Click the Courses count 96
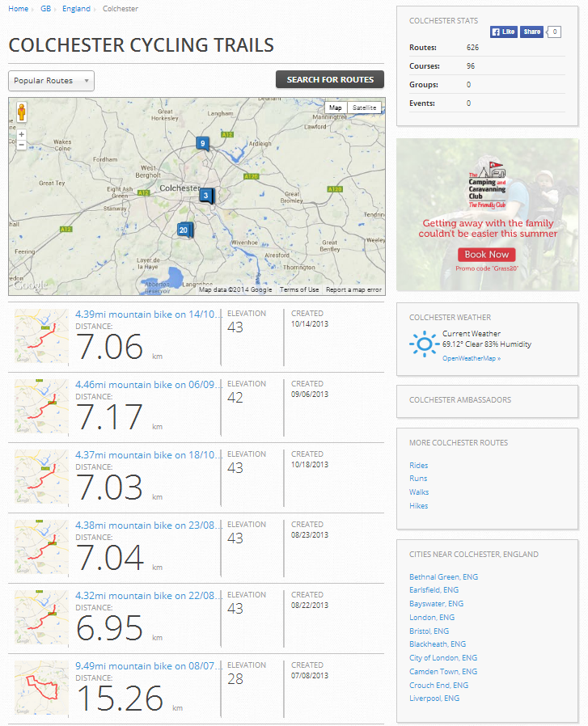The width and height of the screenshot is (588, 726). [471, 66]
